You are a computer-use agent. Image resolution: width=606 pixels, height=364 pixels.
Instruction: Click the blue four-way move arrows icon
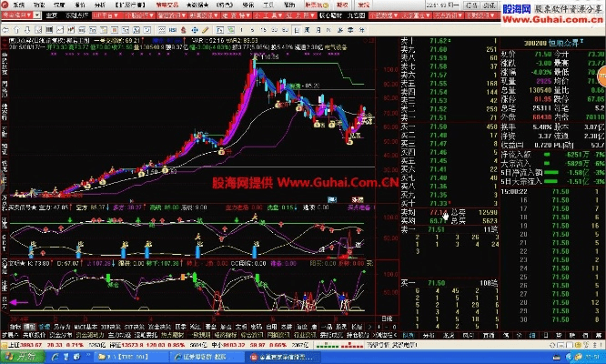pyautogui.click(x=195, y=30)
